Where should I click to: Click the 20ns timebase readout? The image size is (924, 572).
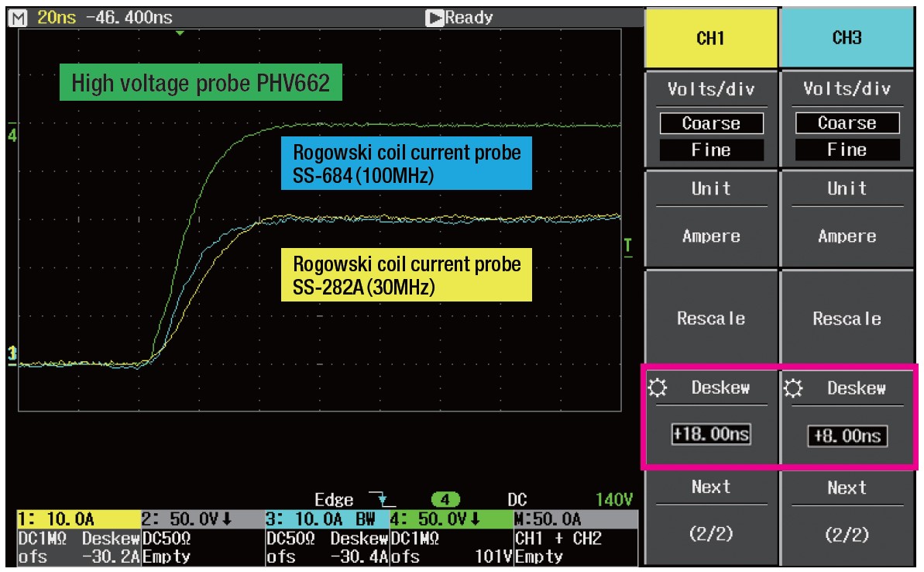[57, 18]
